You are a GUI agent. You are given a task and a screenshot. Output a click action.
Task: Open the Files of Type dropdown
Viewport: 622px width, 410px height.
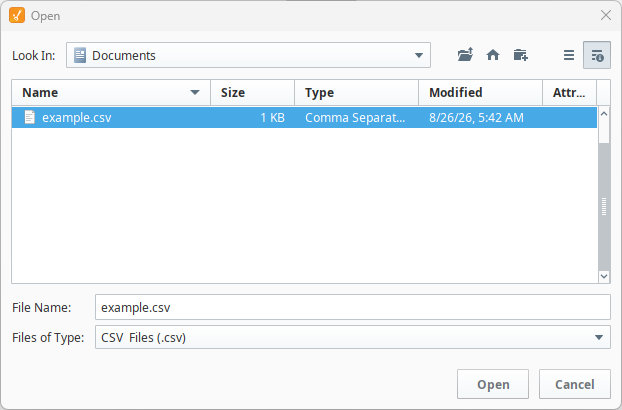click(599, 337)
